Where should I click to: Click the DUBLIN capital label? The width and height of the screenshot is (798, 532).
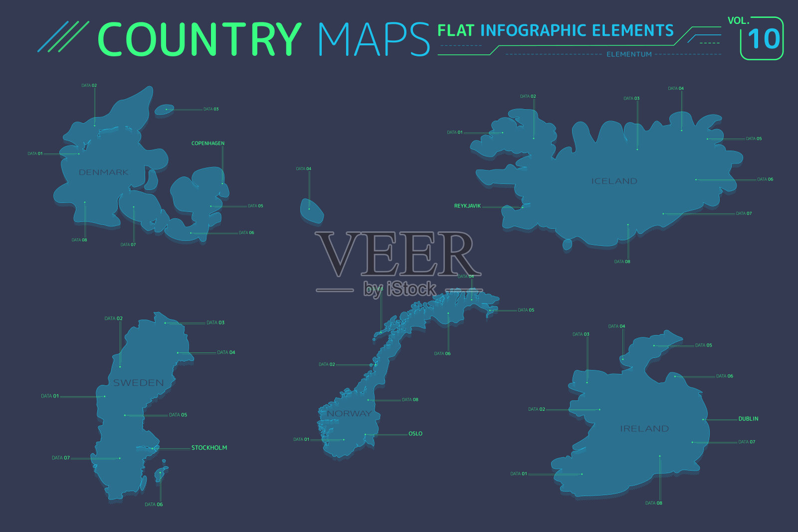748,419
